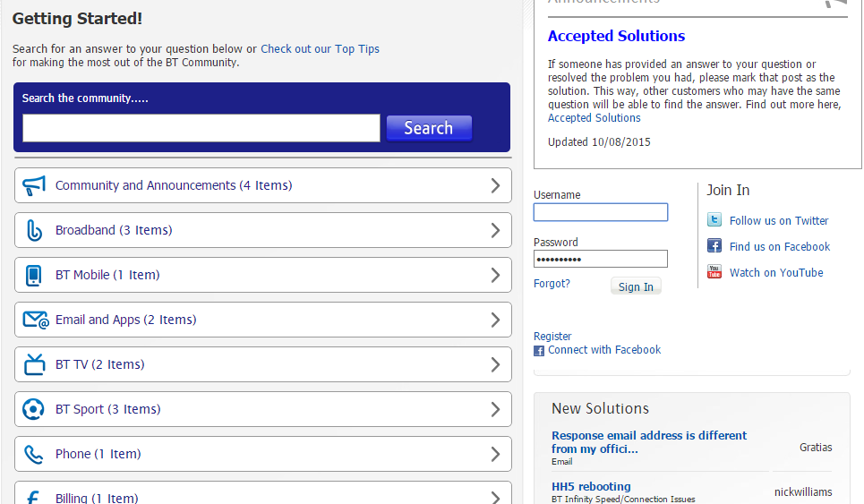Expand the Phone row chevron
Viewport: 864px width, 504px height.
click(495, 455)
